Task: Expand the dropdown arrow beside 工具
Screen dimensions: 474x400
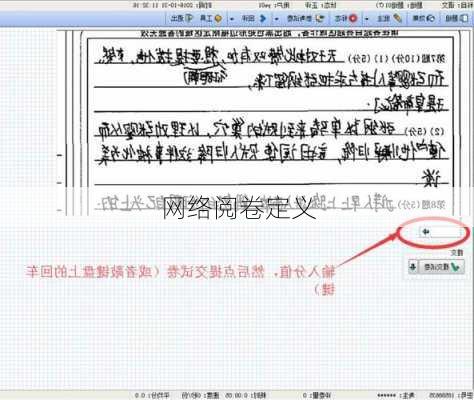Action: tap(232, 19)
